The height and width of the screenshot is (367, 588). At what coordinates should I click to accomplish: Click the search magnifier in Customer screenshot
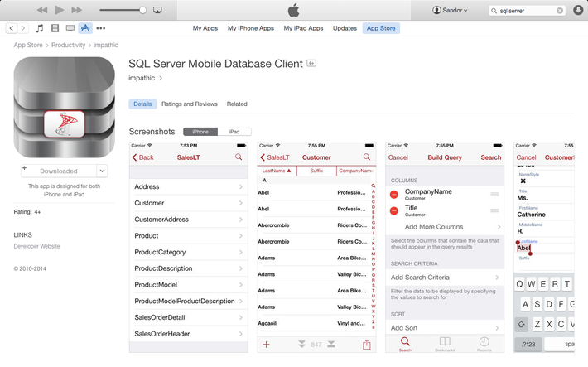367,157
